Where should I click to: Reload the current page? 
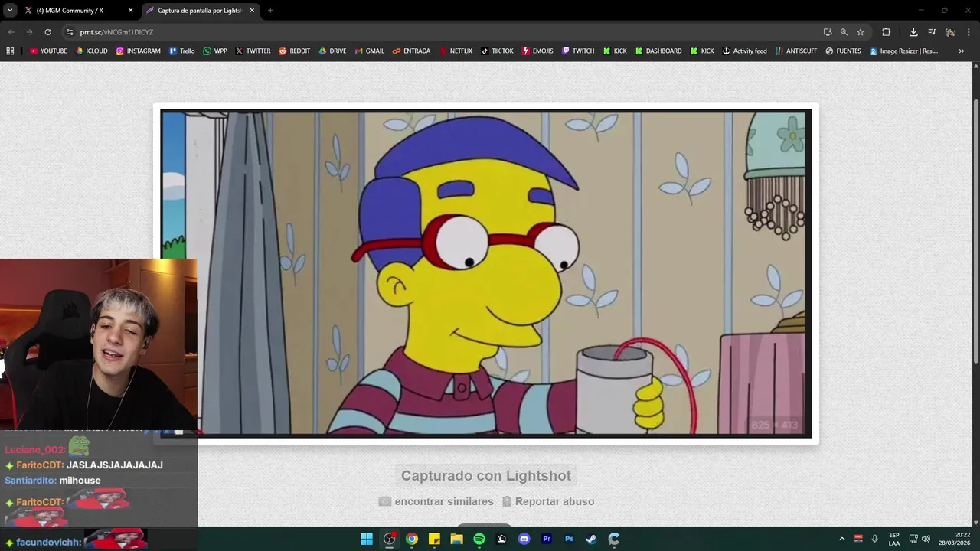click(47, 32)
